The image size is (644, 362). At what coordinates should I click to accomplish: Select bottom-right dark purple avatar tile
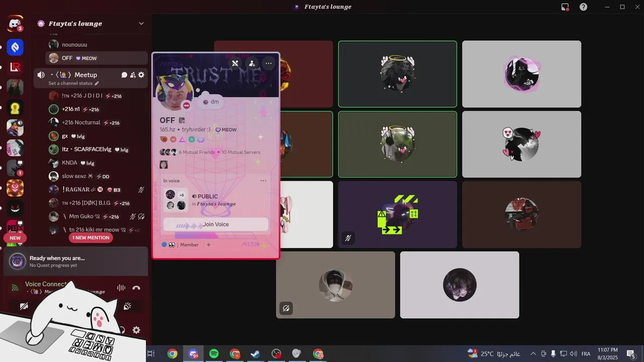pyautogui.click(x=459, y=285)
